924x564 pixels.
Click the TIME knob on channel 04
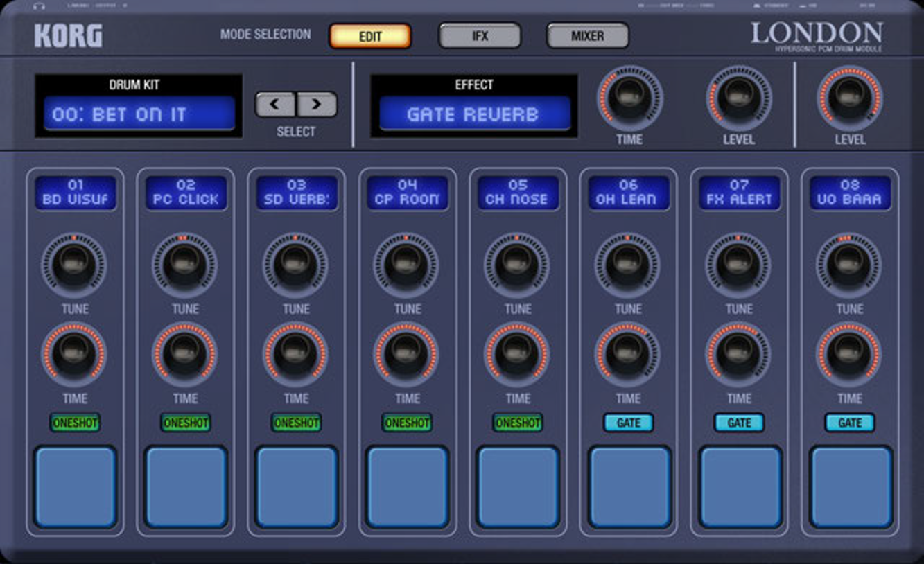pyautogui.click(x=407, y=354)
